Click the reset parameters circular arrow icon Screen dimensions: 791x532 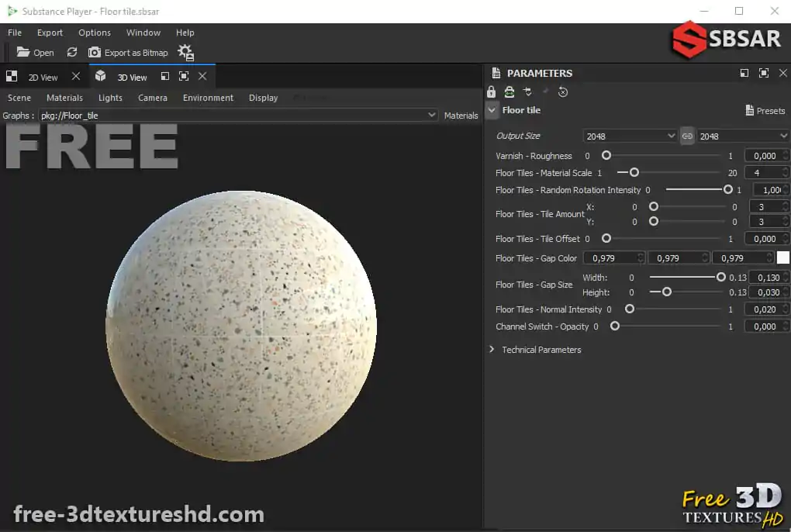coord(563,92)
